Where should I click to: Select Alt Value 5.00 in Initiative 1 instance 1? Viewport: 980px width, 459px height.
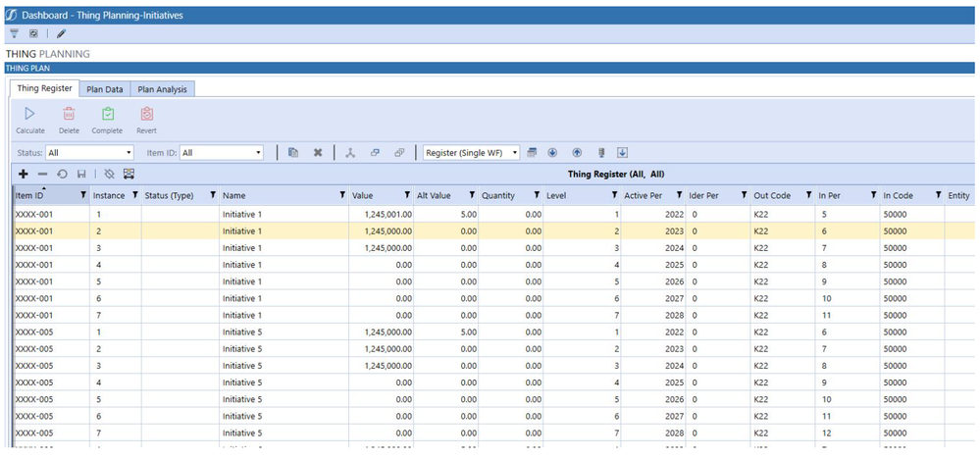[x=445, y=214]
